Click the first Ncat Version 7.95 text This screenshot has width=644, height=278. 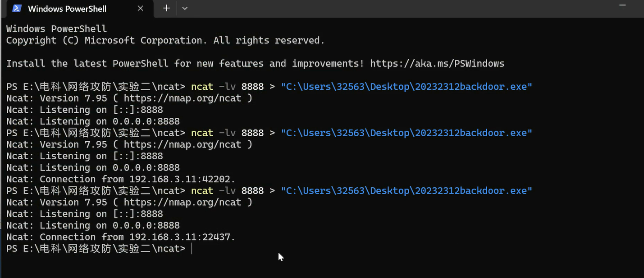point(57,98)
